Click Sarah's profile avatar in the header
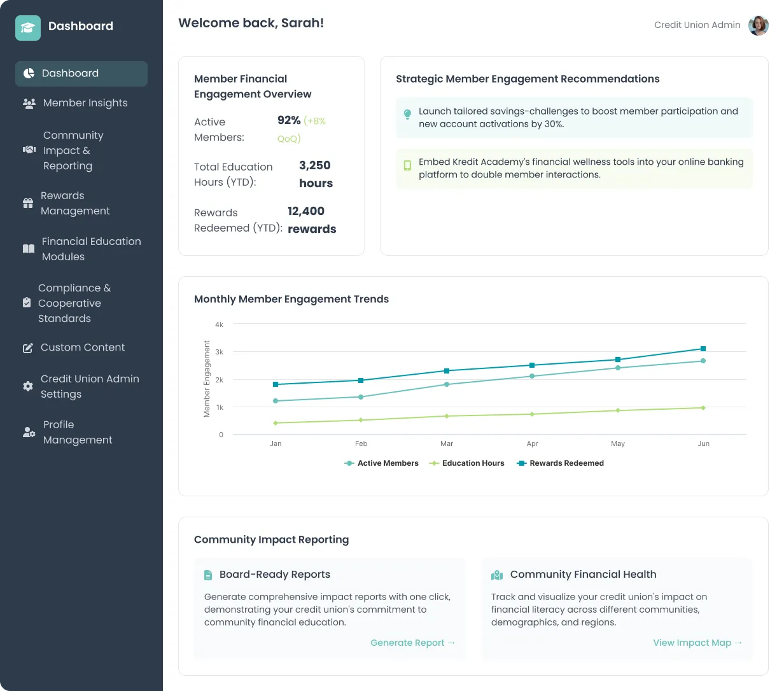The height and width of the screenshot is (691, 784). pyautogui.click(x=758, y=25)
